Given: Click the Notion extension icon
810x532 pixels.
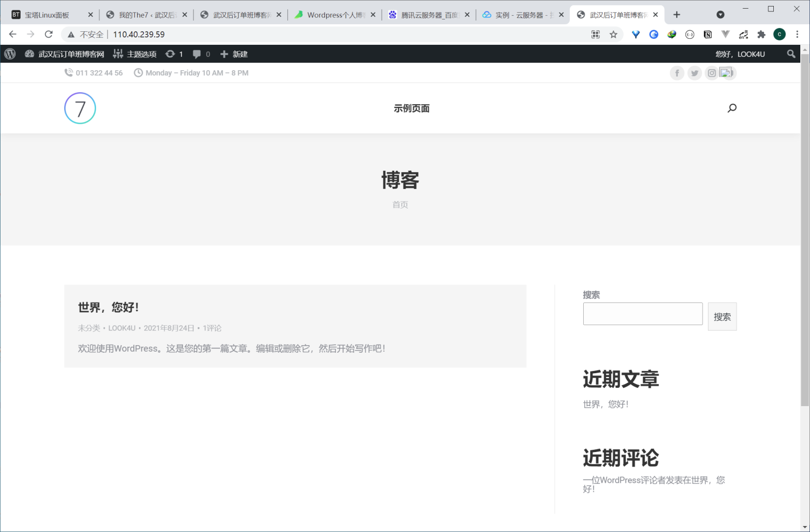Looking at the screenshot, I should point(707,34).
